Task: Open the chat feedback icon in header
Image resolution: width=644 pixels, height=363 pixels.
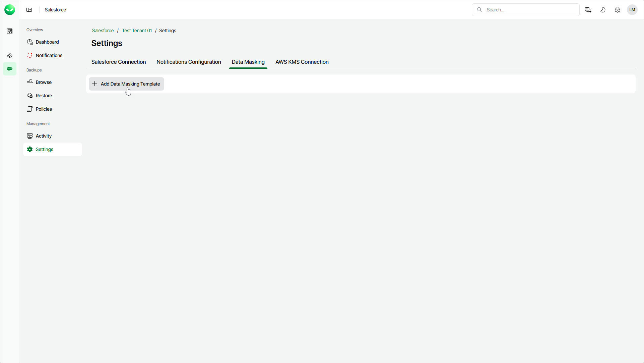Action: coord(588,10)
